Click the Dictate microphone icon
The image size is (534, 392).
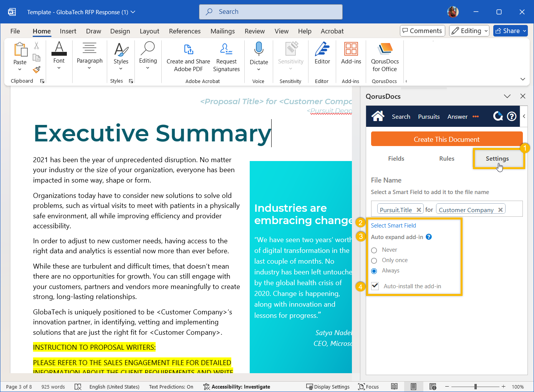tap(259, 50)
